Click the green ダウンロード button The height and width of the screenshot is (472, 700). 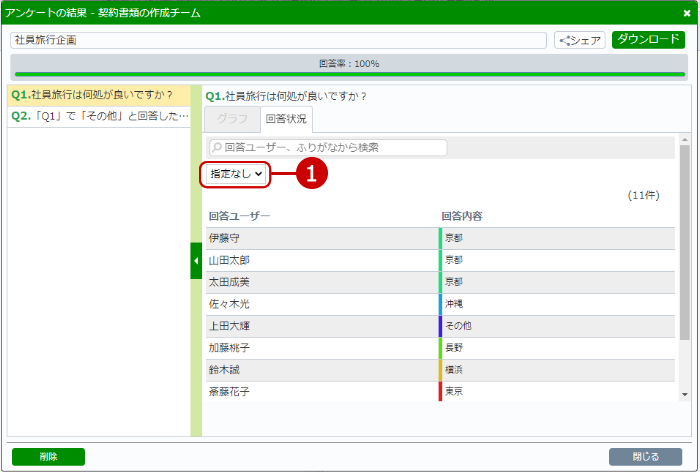pyautogui.click(x=648, y=40)
